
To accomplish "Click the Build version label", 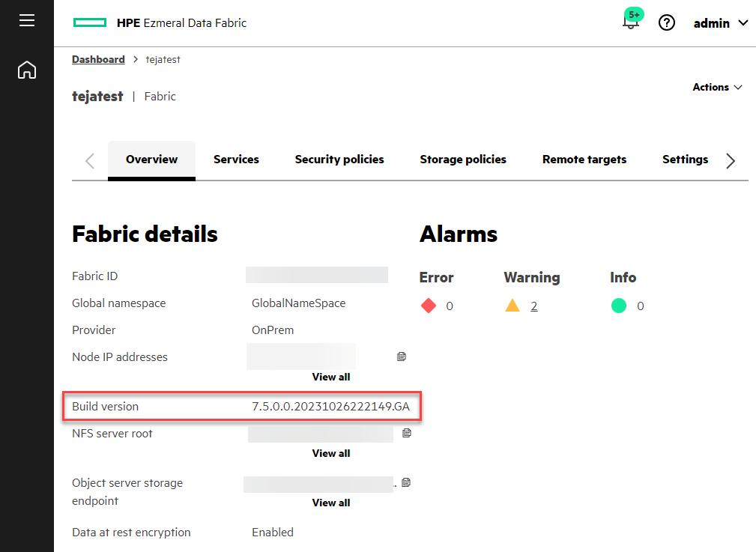I will pos(105,407).
